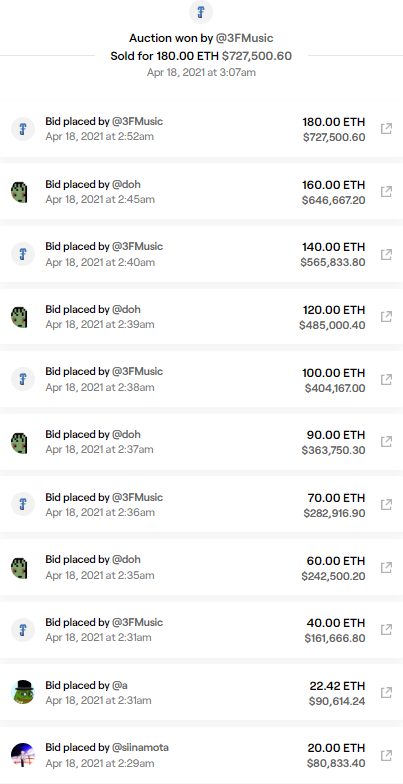The image size is (403, 784).
Task: Click doh's green pixel avatar on 60.00 ETH bid
Action: pyautogui.click(x=20, y=568)
